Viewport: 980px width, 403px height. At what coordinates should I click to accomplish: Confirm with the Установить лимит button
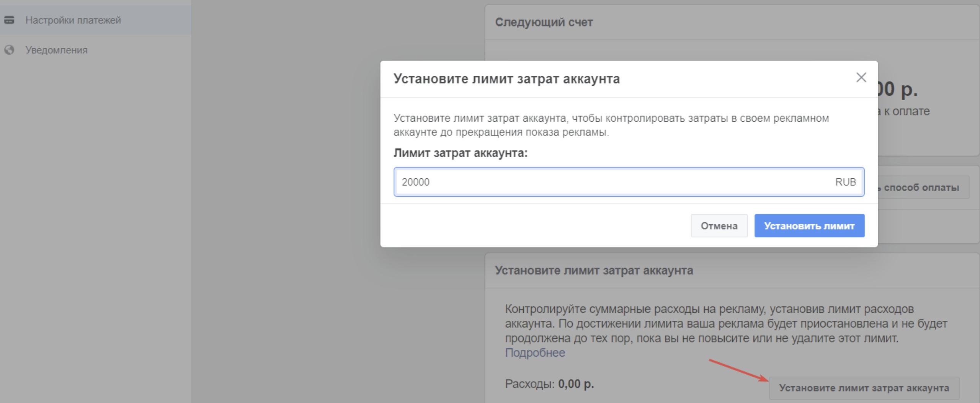(809, 226)
